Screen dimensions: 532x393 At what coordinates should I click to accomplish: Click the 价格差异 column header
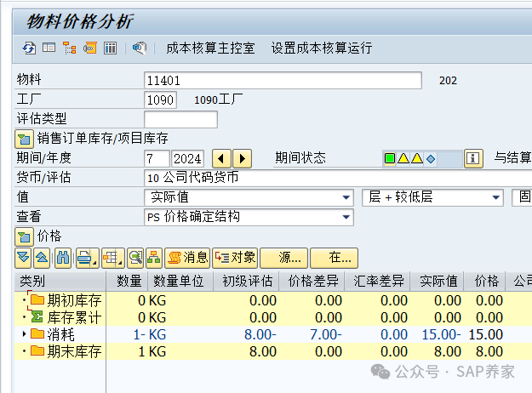[312, 281]
